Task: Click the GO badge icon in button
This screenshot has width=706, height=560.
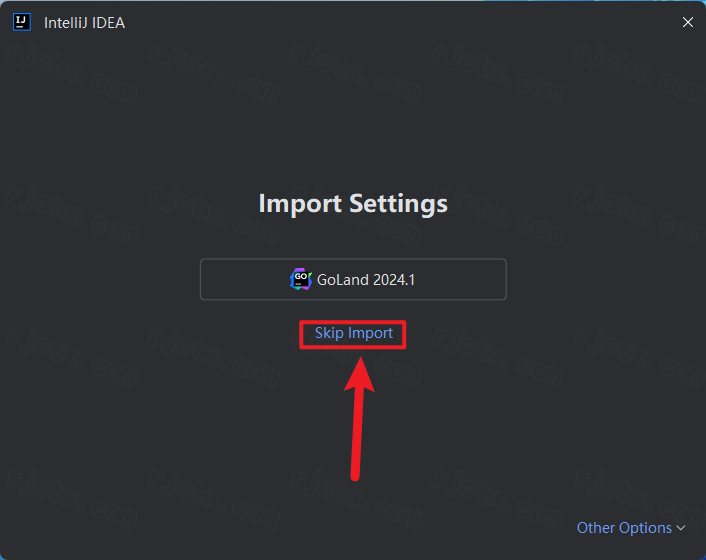Action: point(300,279)
